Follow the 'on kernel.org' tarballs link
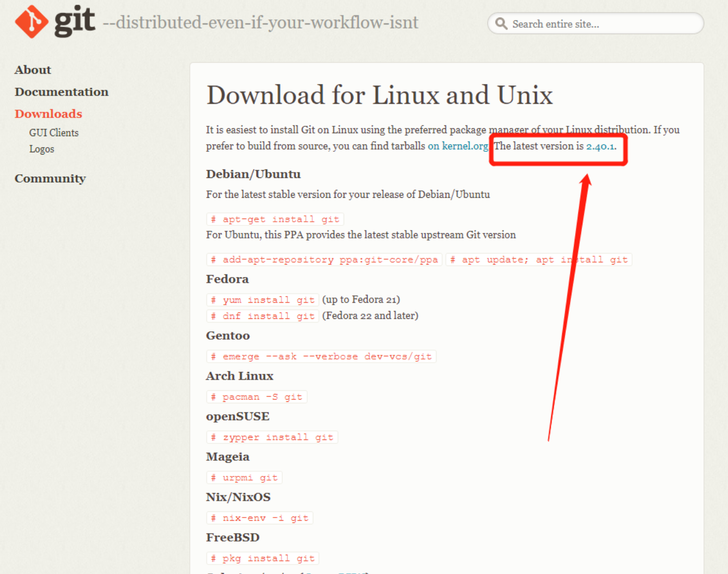728x574 pixels. (458, 146)
